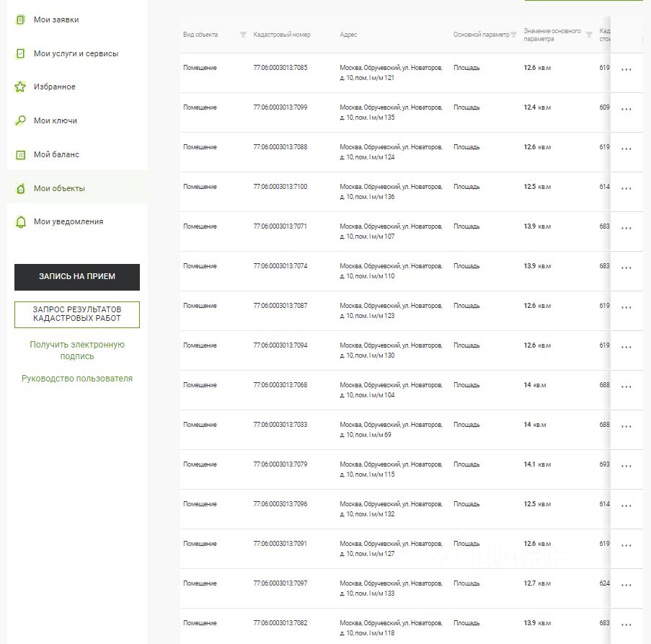Viewport: 651px width, 644px height.
Task: Open the three-dot menu for 77:06:0003013:7094
Action: pyautogui.click(x=626, y=347)
